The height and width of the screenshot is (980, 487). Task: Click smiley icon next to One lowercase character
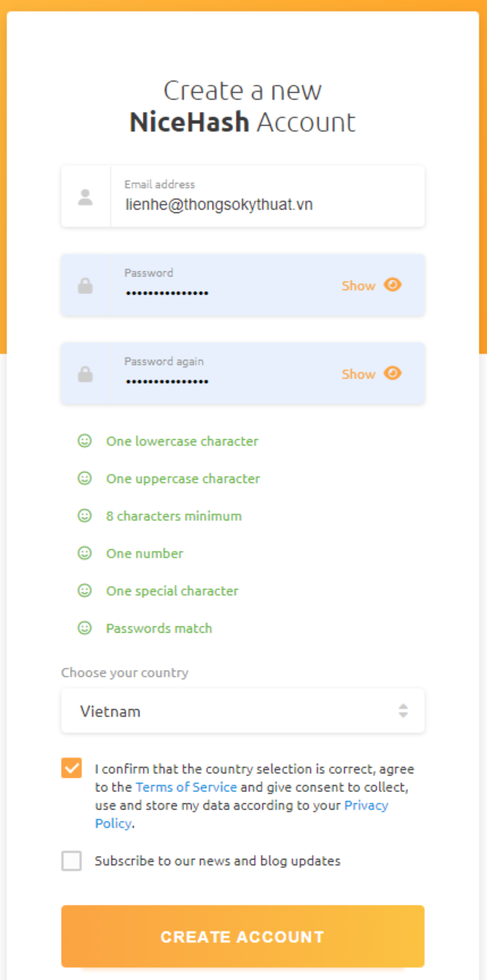point(85,441)
